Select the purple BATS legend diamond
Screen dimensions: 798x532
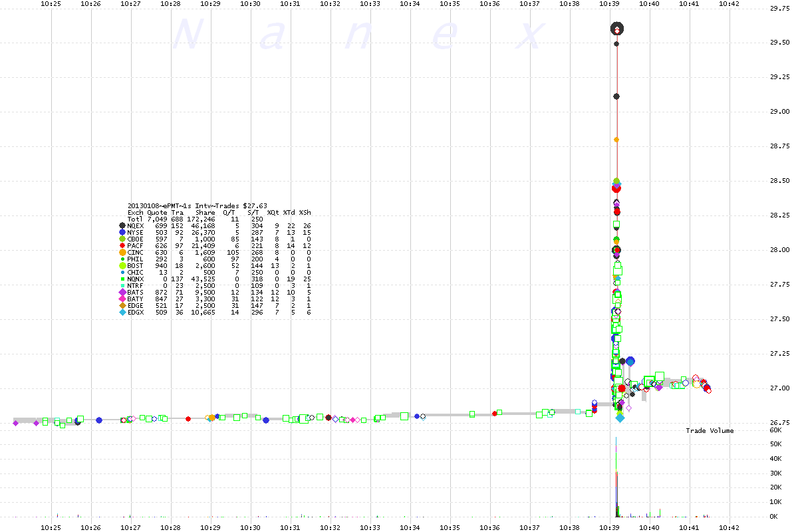pos(122,292)
